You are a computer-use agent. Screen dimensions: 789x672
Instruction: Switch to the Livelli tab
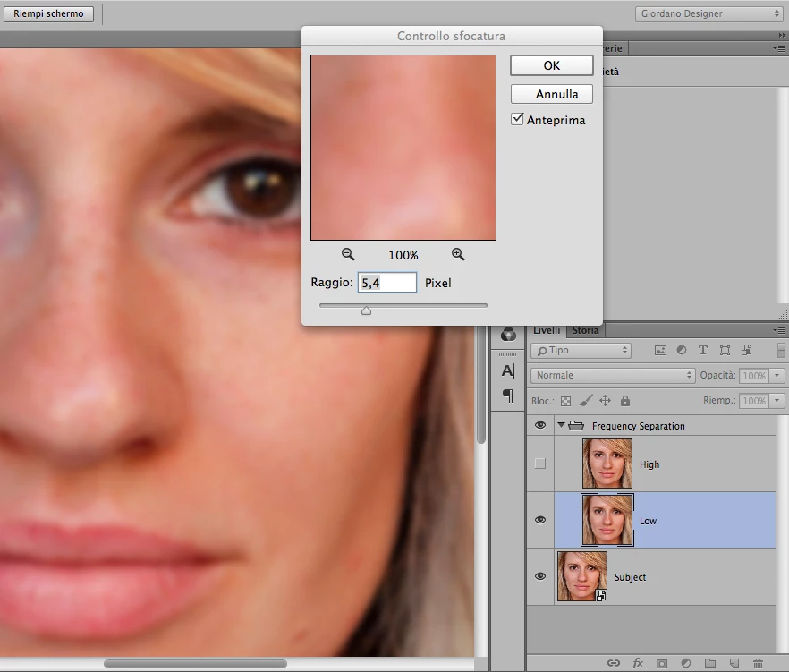(547, 330)
